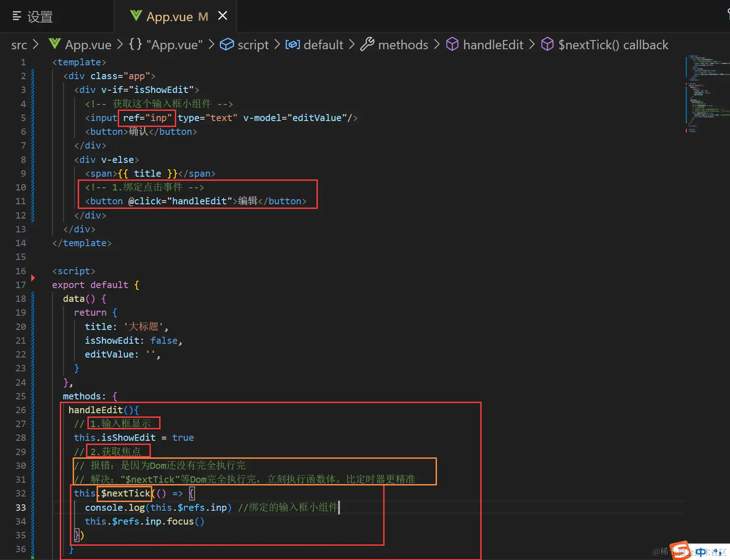Click the </template> closing tag on line 14
The height and width of the screenshot is (560, 730).
point(82,243)
